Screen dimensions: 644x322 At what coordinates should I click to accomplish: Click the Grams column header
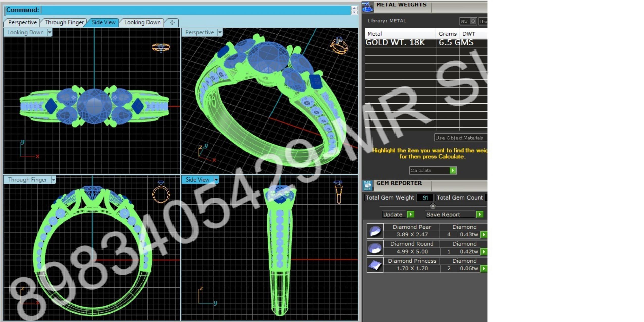(448, 34)
